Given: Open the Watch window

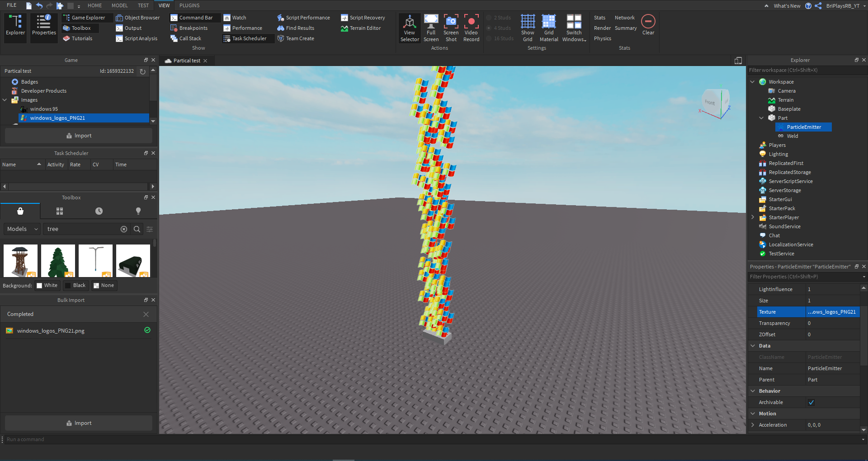Looking at the screenshot, I should click(x=235, y=18).
